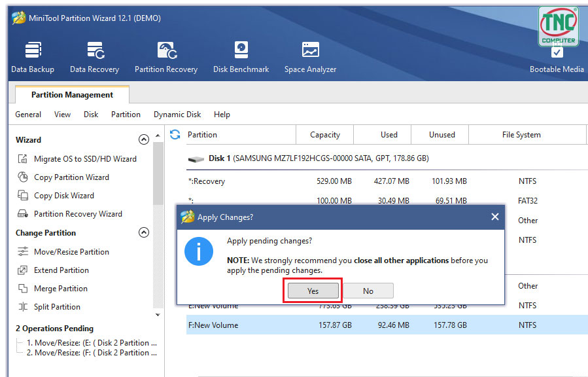
Task: Choose Move/Resize Partition
Action: [x=72, y=252]
